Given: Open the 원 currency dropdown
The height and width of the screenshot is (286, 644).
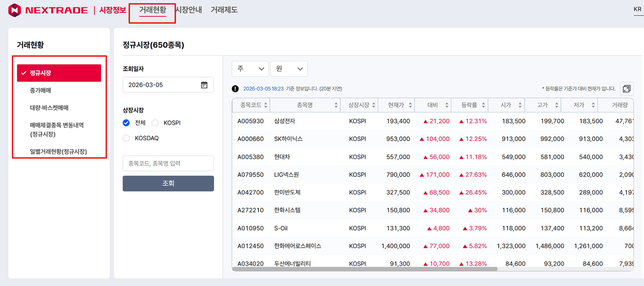Looking at the screenshot, I should (x=289, y=69).
